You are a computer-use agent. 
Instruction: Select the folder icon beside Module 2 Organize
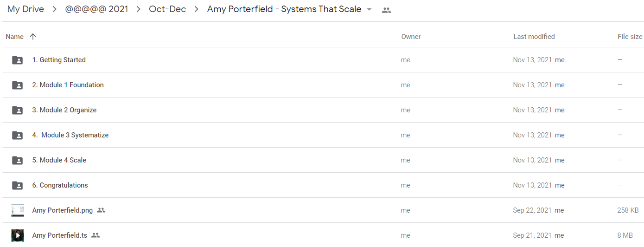pos(17,110)
